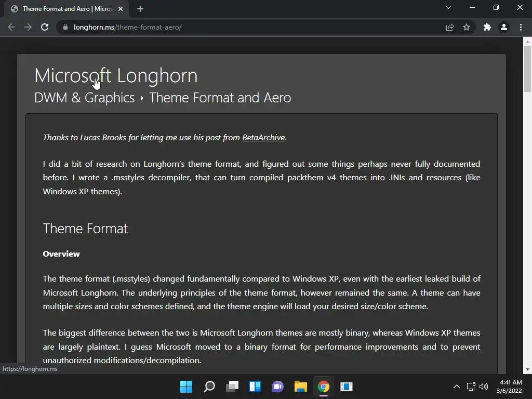
Task: Open volume control in system tray
Action: pyautogui.click(x=484, y=387)
